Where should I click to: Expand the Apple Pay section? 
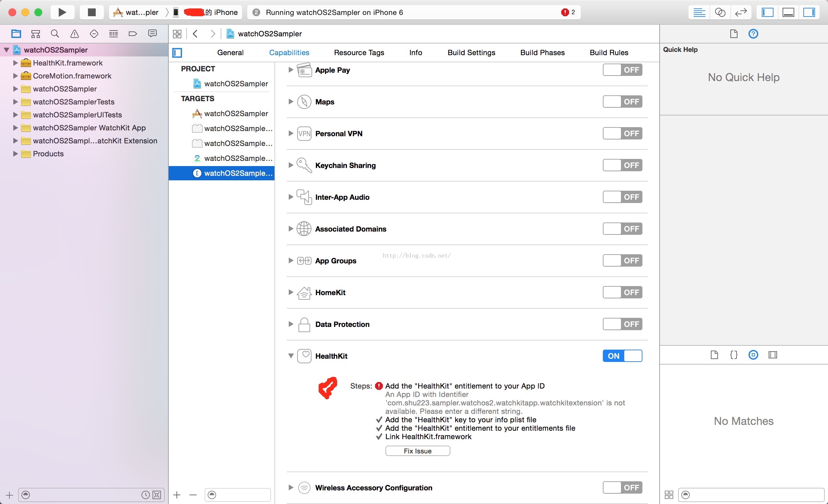pos(291,70)
